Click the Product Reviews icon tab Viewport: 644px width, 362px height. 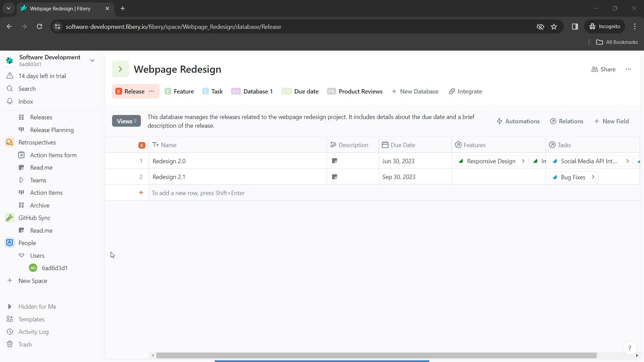click(x=333, y=92)
